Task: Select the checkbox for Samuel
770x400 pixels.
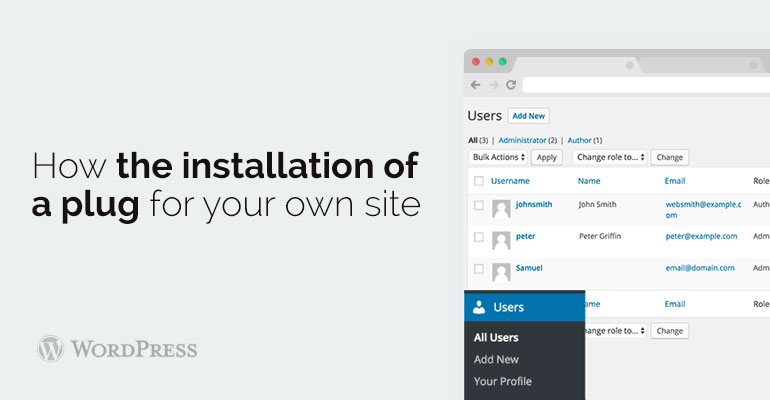Action: (x=479, y=268)
